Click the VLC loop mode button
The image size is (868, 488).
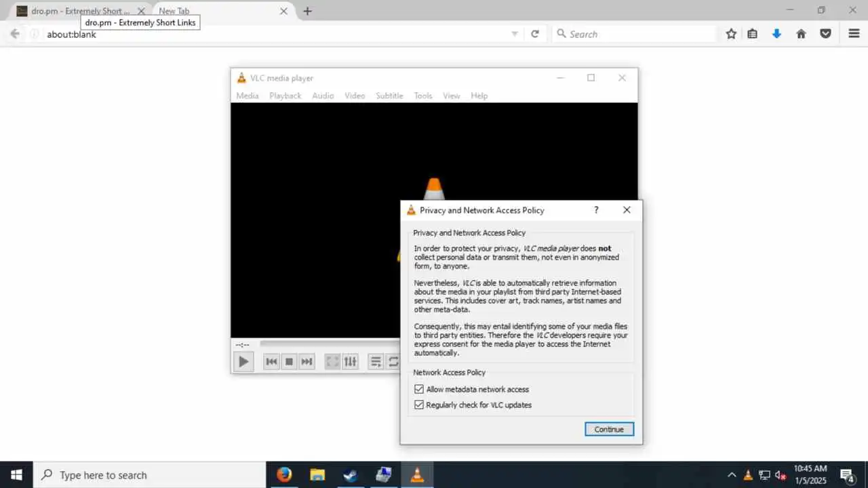[x=393, y=362]
